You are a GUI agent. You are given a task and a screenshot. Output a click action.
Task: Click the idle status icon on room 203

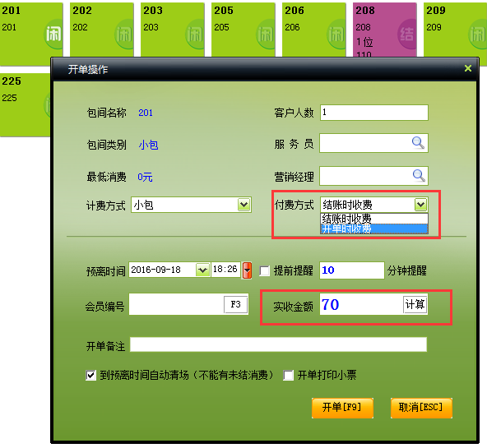pyautogui.click(x=195, y=35)
